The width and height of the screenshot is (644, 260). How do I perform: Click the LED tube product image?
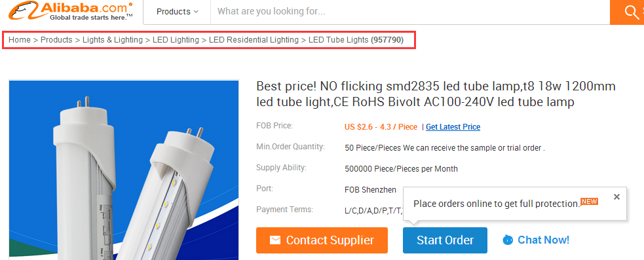(124, 170)
